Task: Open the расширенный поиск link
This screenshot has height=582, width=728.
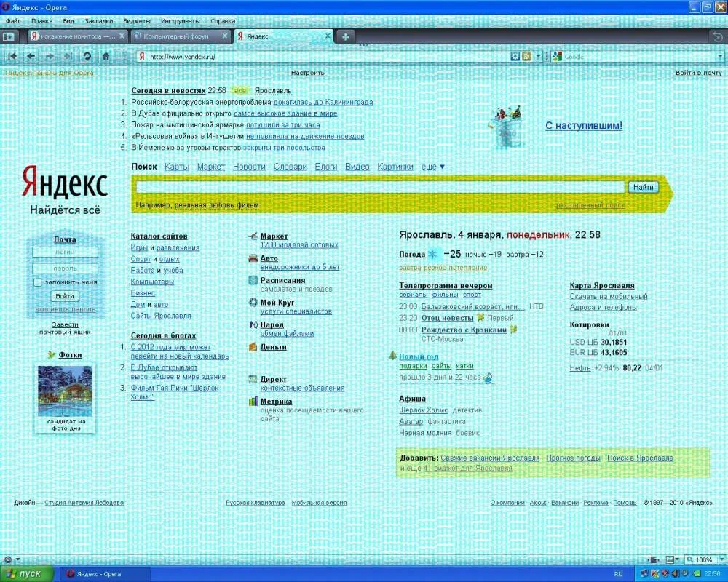Action: [x=590, y=204]
